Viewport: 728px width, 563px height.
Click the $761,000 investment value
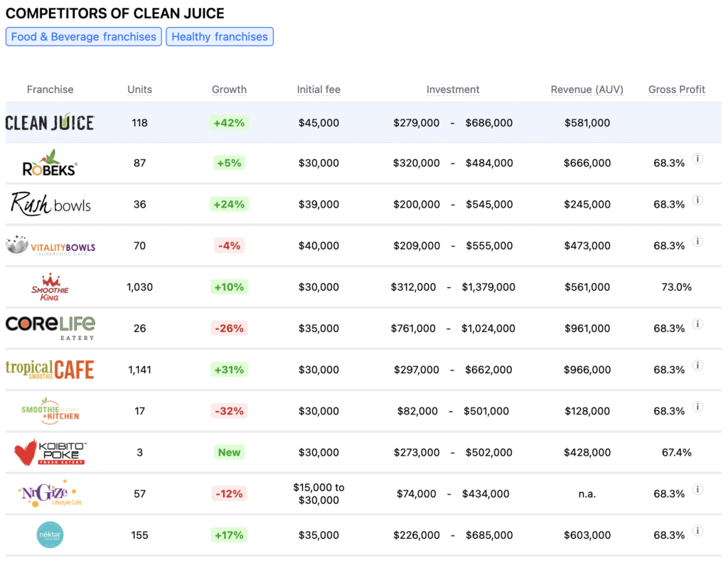tap(413, 328)
